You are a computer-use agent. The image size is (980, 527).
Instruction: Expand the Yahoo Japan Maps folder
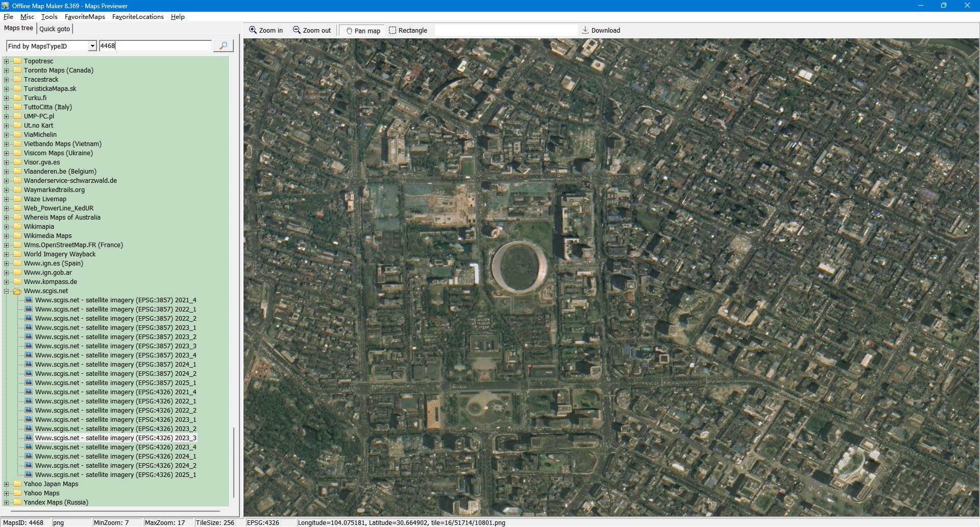(x=7, y=484)
